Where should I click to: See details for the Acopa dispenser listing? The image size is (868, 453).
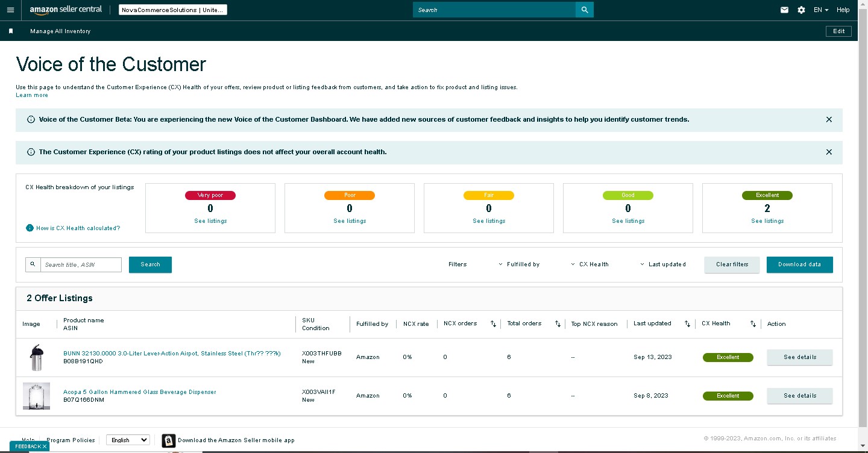(799, 396)
